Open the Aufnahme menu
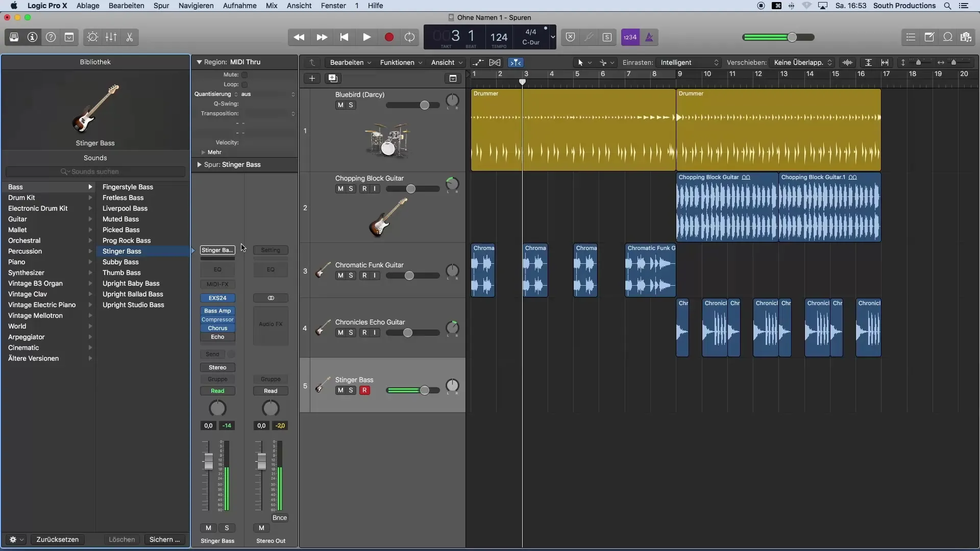The height and width of the screenshot is (551, 980). point(240,6)
